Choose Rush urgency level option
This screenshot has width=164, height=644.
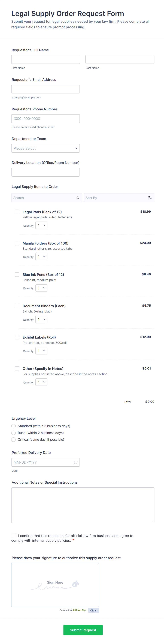[14, 433]
